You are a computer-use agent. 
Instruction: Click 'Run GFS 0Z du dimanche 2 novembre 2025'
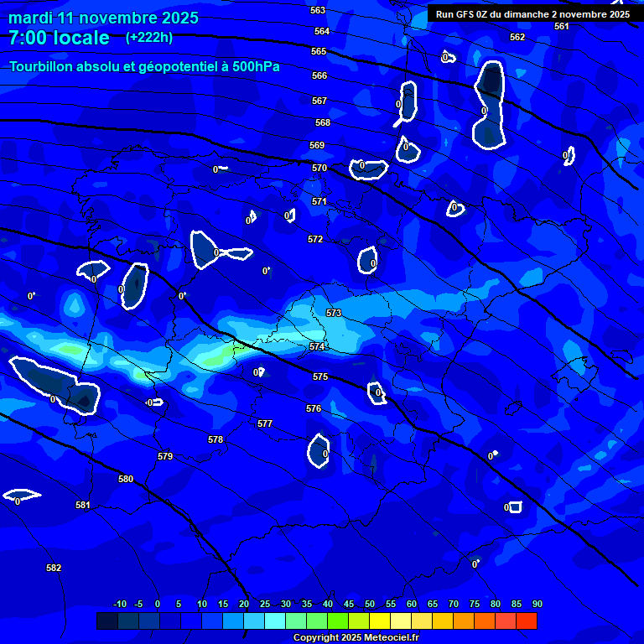click(532, 14)
